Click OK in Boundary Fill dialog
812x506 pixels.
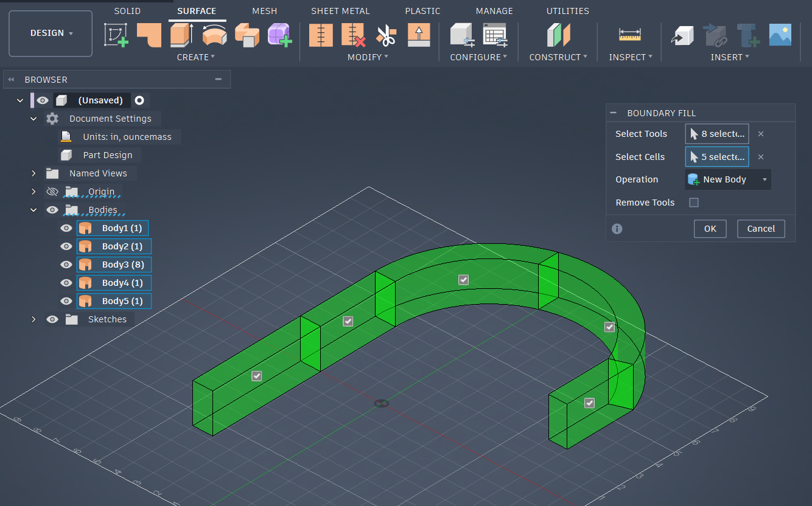pyautogui.click(x=710, y=229)
